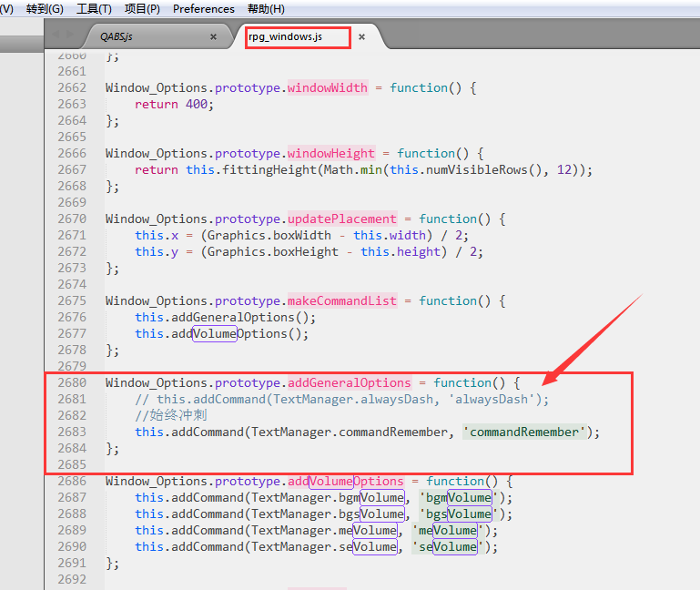The height and width of the screenshot is (590, 700).
Task: Click 'this.width' on line 2671
Action: coord(390,236)
